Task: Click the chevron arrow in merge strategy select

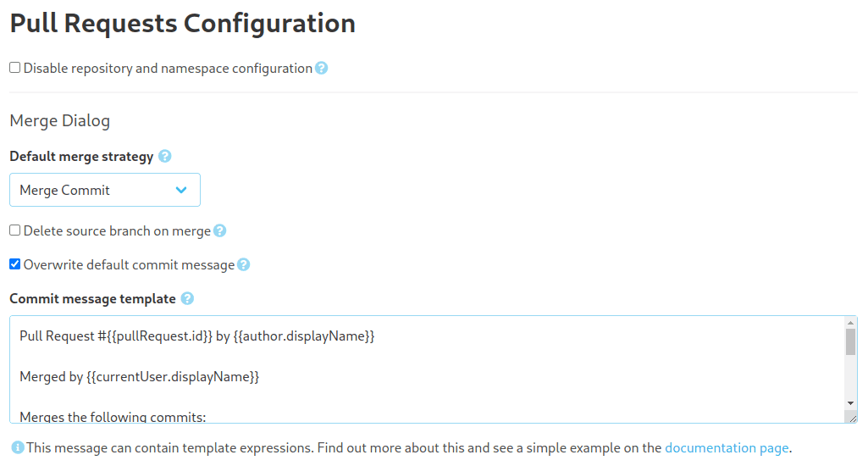Action: [181, 190]
